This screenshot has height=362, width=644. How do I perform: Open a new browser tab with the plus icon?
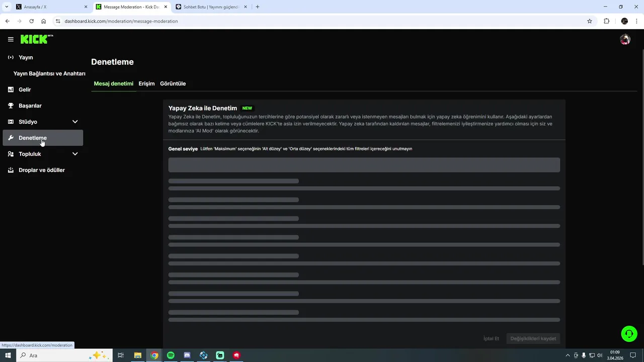click(258, 7)
